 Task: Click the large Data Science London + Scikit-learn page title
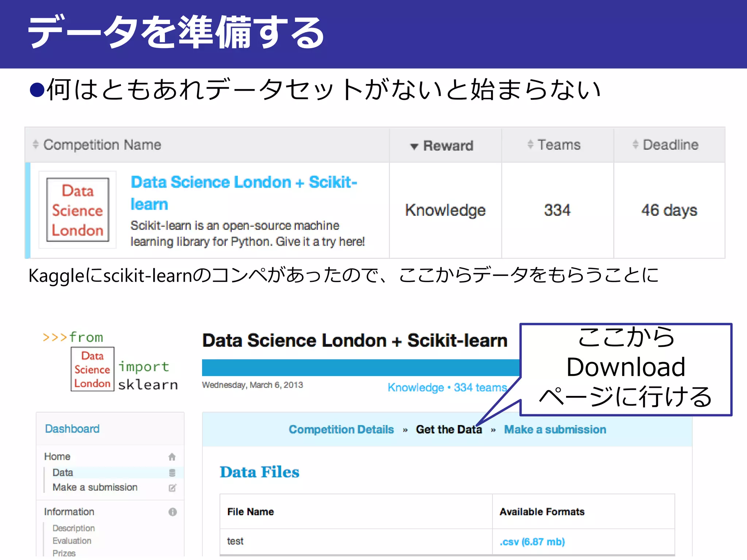pos(355,341)
